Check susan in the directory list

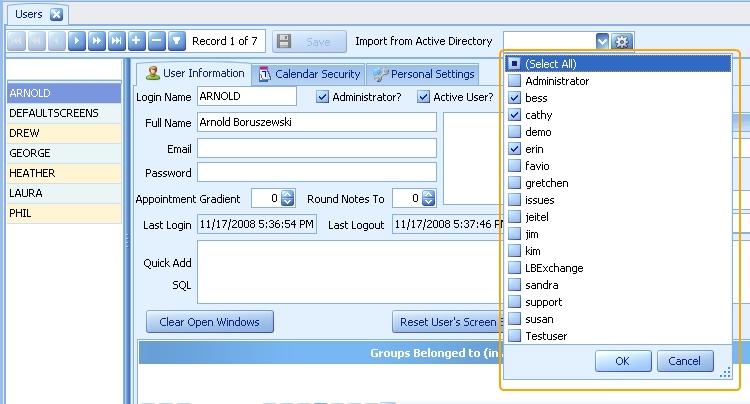(514, 319)
